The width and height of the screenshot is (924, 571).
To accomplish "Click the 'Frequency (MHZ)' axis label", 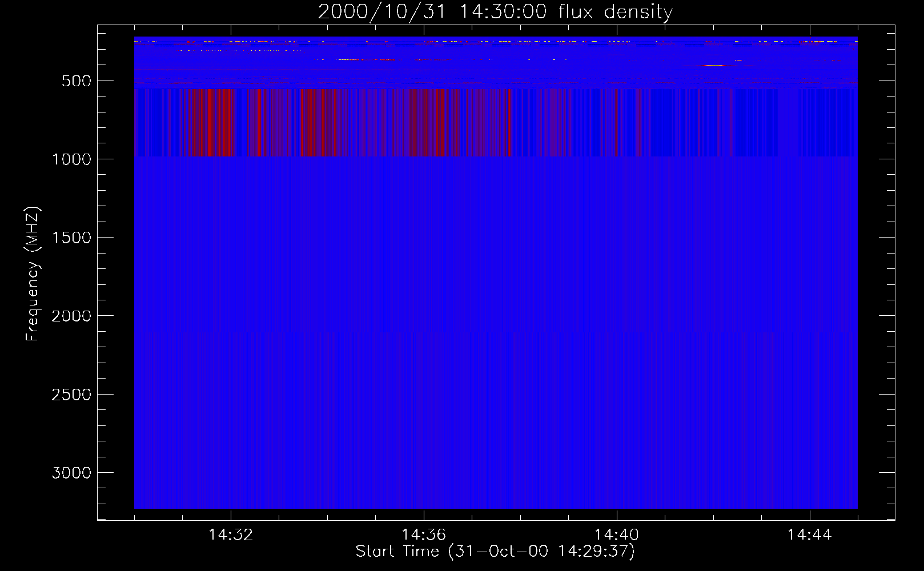I will click(x=33, y=274).
